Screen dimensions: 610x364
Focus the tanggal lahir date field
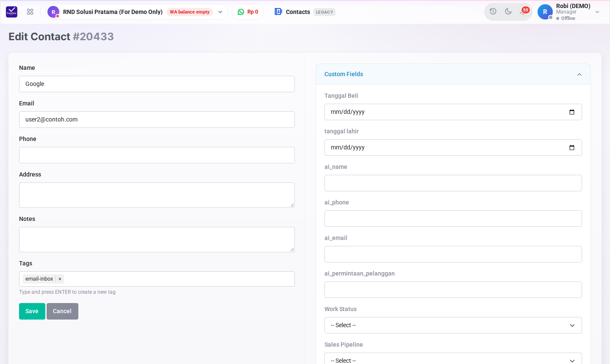tap(453, 148)
